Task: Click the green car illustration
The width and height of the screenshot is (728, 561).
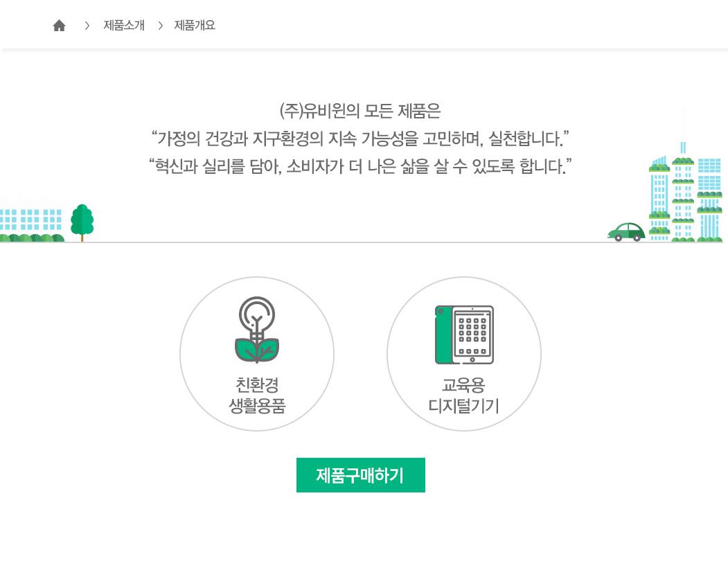Action: [626, 232]
